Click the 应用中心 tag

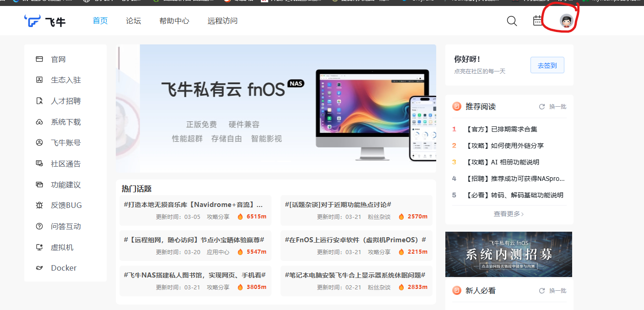tap(218, 252)
